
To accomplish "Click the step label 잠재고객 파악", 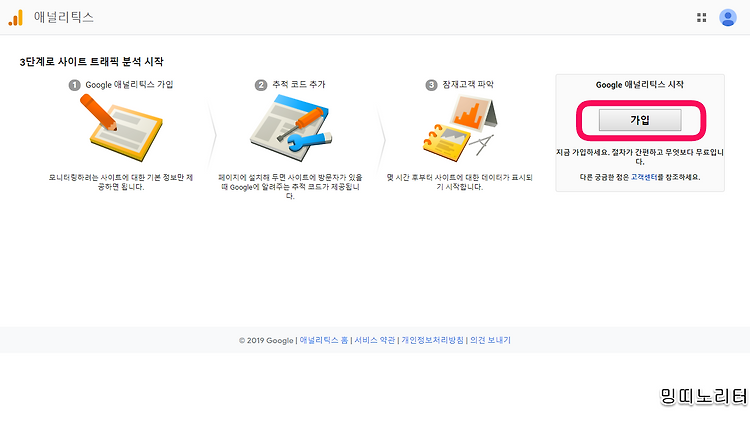I will click(x=468, y=85).
